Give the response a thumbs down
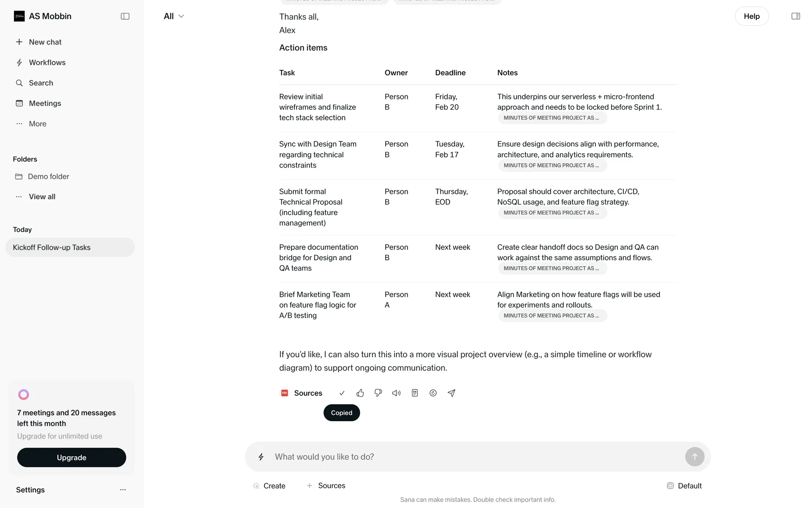812x508 pixels. (x=378, y=393)
